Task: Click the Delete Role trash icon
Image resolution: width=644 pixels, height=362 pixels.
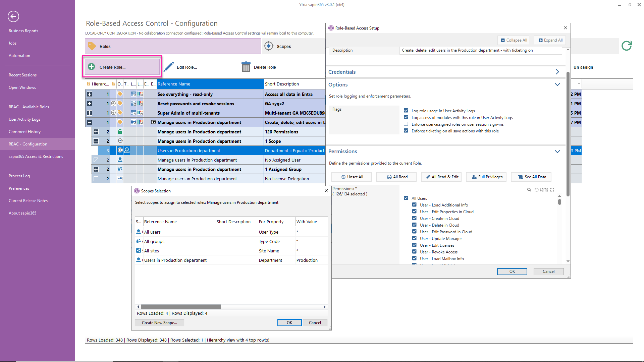Action: (246, 67)
